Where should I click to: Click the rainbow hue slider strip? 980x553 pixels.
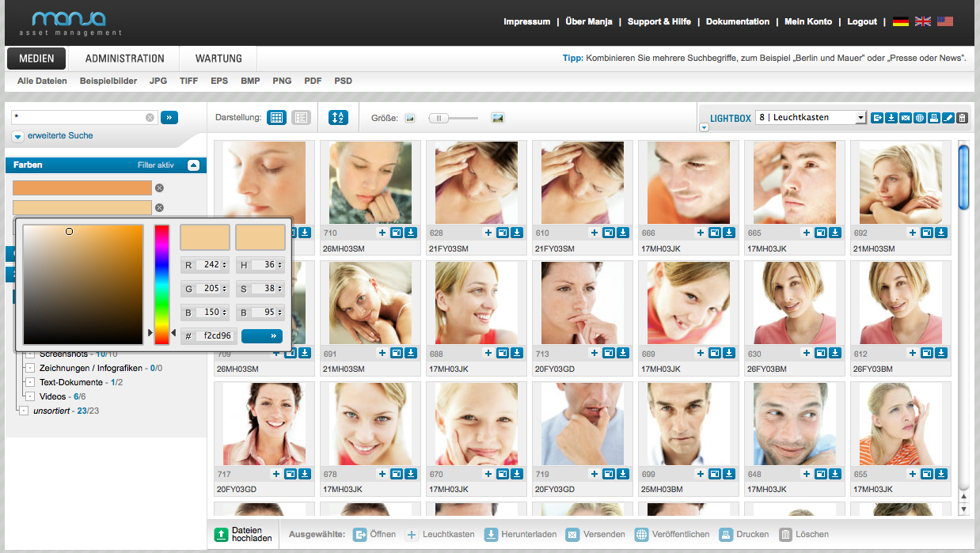point(161,284)
